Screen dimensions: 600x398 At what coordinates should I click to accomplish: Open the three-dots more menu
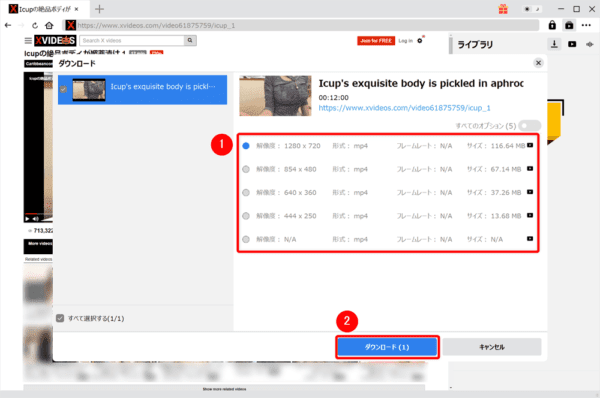586,25
